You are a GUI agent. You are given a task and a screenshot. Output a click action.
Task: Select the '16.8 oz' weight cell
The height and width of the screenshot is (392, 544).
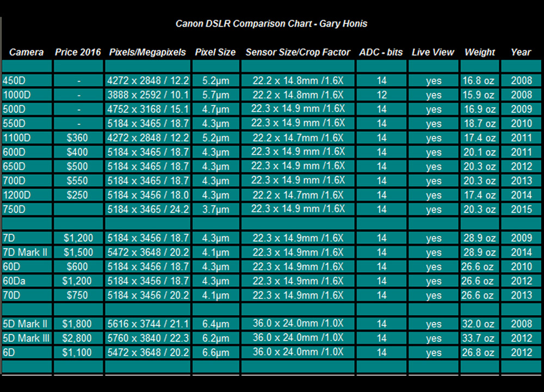(480, 80)
